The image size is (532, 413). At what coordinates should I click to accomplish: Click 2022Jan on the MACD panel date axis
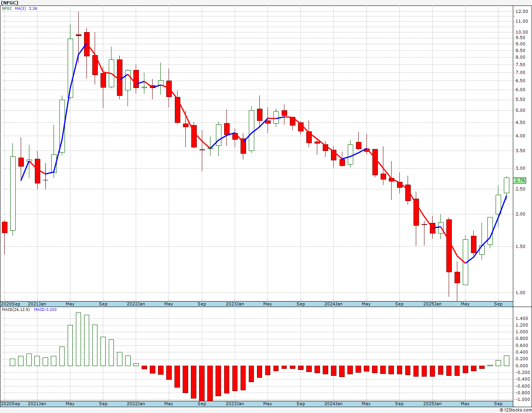[x=136, y=404]
